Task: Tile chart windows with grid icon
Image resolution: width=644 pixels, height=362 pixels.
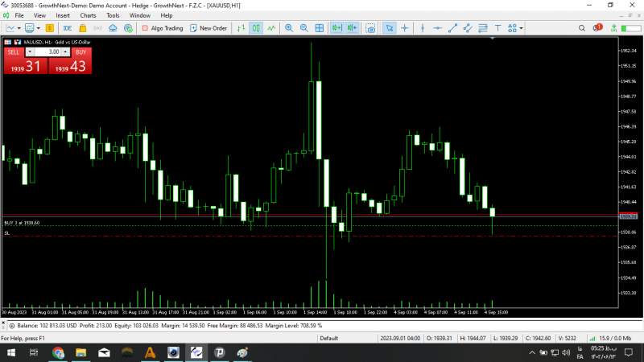Action: [319, 28]
